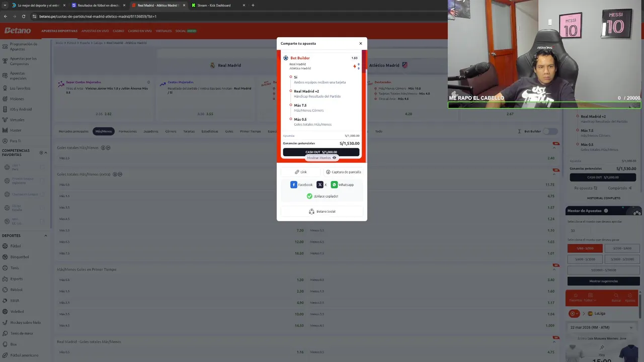Open Apuestas por los Campeones in sidebar

[24, 61]
